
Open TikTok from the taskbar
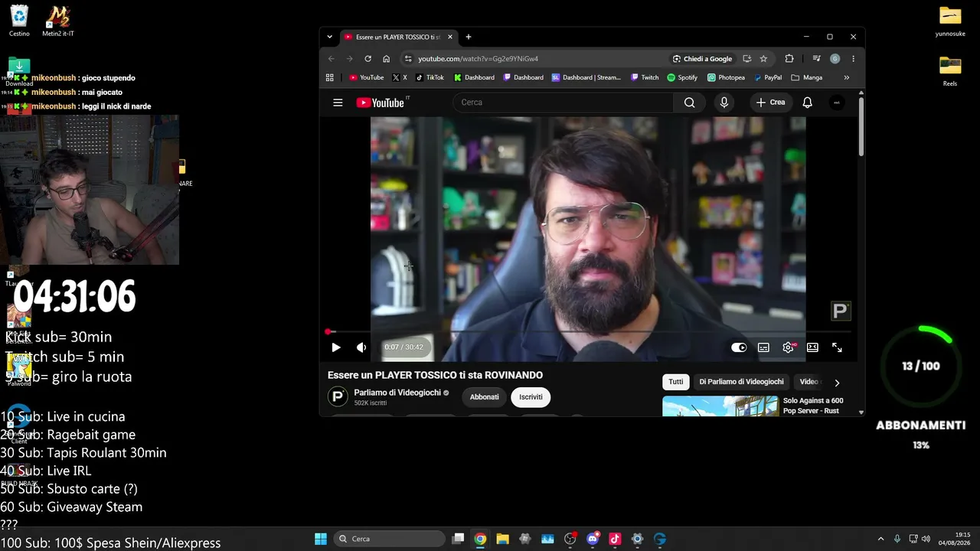615,539
